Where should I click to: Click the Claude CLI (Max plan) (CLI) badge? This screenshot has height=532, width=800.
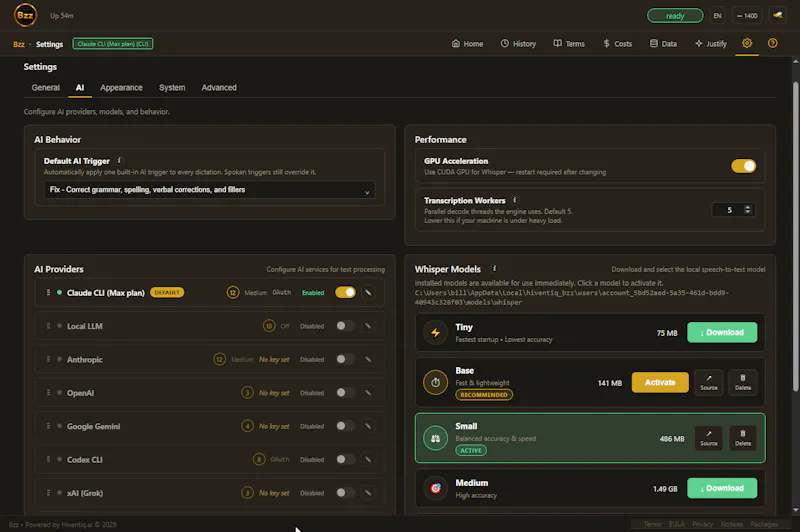pos(113,44)
